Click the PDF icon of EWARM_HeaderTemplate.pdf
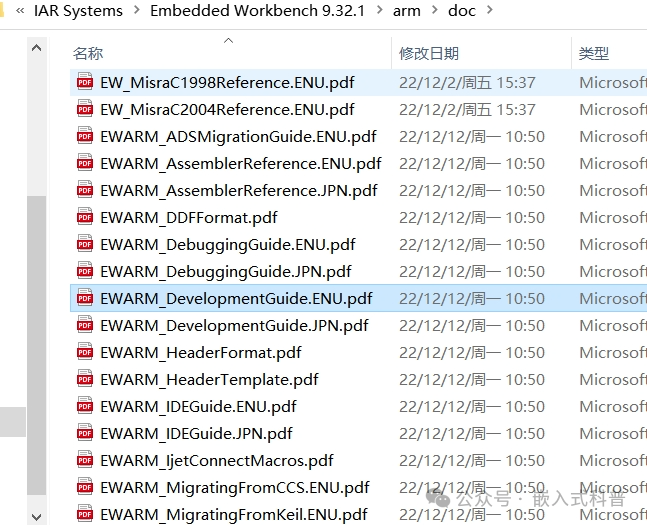647x525 pixels. click(x=85, y=380)
